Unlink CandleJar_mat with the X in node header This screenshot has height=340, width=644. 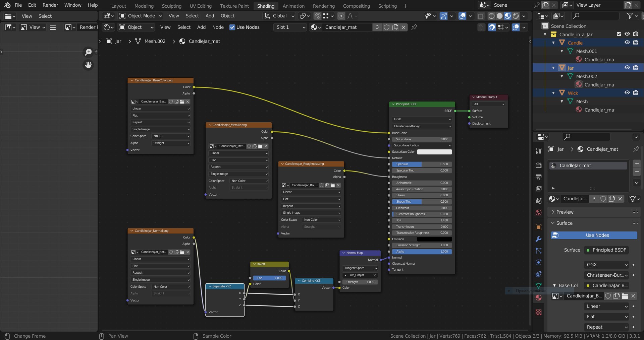point(404,27)
